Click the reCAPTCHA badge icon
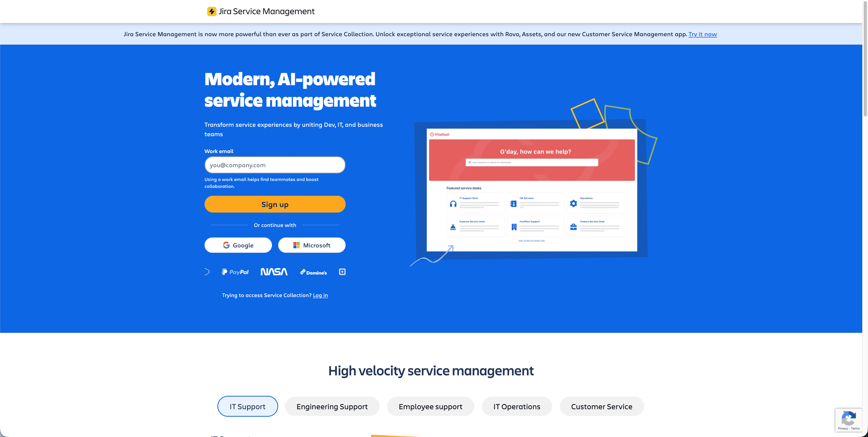The width and height of the screenshot is (868, 437). coord(848,418)
